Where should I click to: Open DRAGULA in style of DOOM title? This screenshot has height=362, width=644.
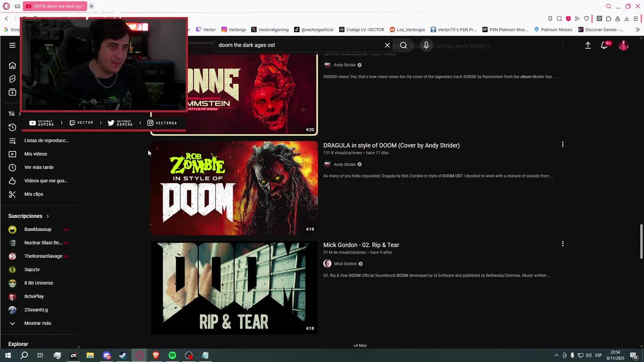[x=391, y=145]
